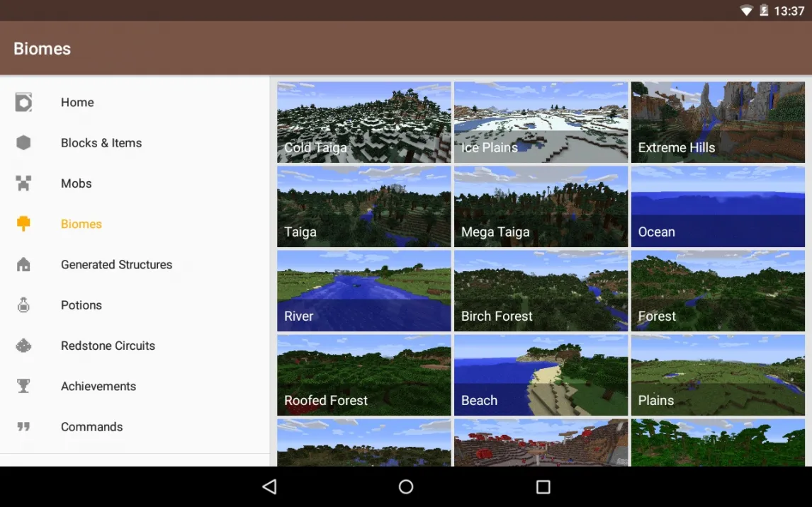View the Ice Plains biome
The height and width of the screenshot is (507, 812).
tap(541, 123)
